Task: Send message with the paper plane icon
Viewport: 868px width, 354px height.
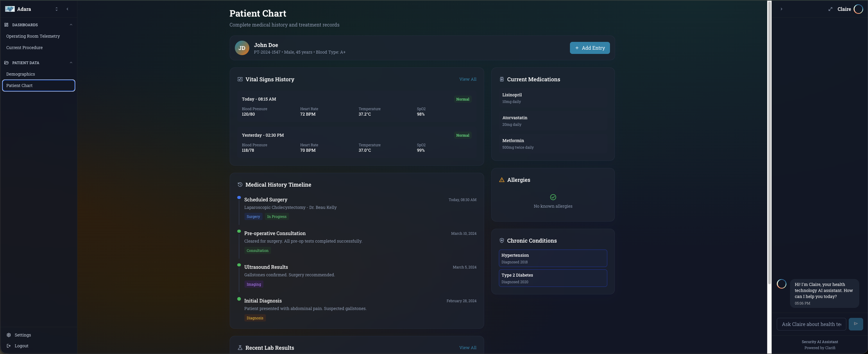Action: (x=856, y=324)
